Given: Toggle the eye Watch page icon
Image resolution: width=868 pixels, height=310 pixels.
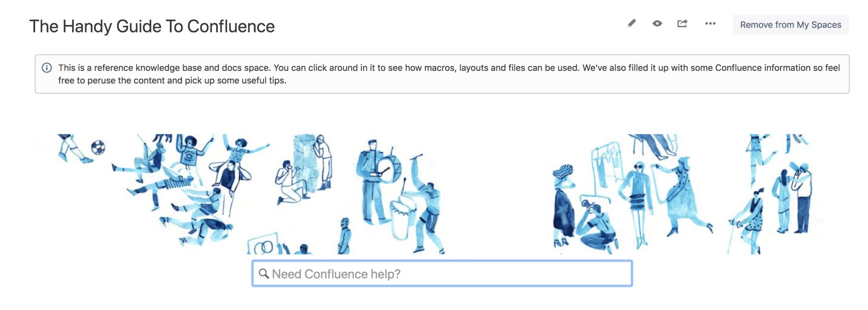Looking at the screenshot, I should pos(657,24).
